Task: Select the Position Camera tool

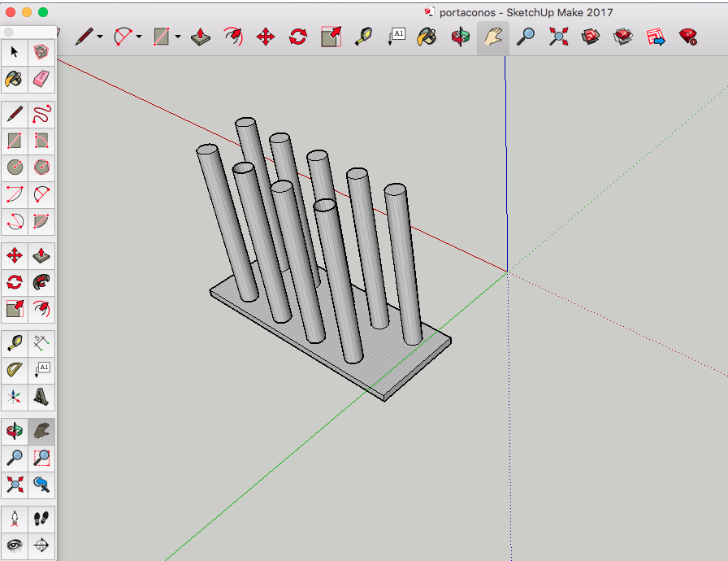Action: click(15, 520)
